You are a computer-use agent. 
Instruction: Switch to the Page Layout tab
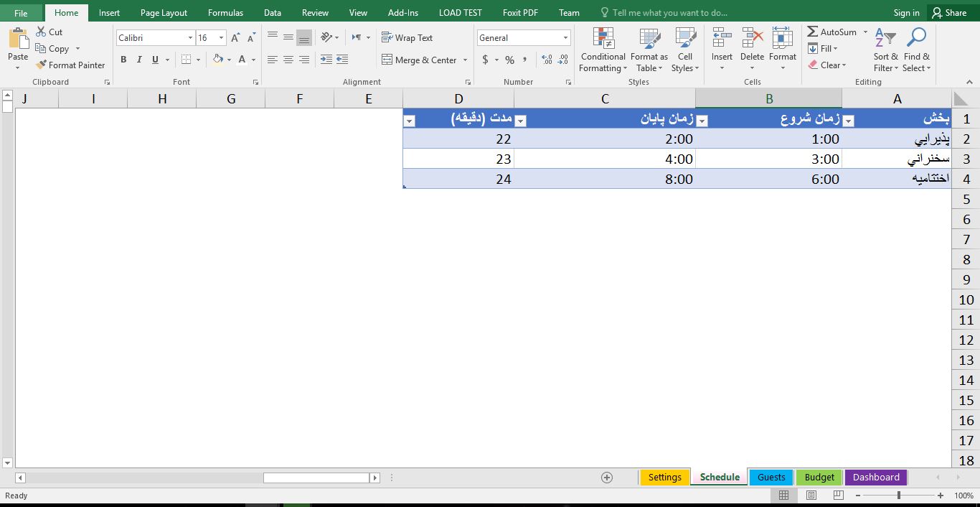click(164, 13)
